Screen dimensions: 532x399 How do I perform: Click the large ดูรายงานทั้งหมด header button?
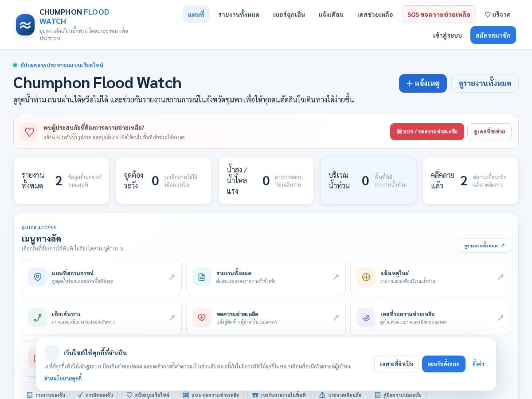click(x=485, y=83)
